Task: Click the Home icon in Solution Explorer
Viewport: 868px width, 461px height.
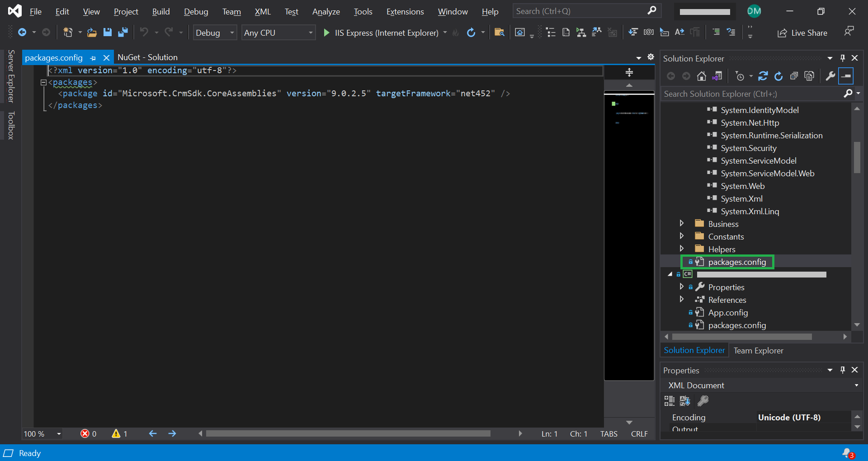Action: [x=701, y=76]
